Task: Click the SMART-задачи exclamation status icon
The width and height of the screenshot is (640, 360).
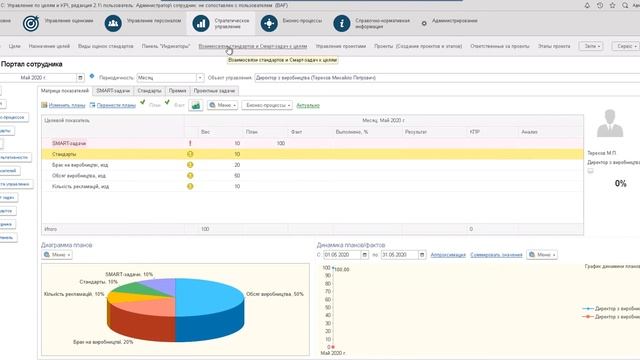Action: (190, 143)
